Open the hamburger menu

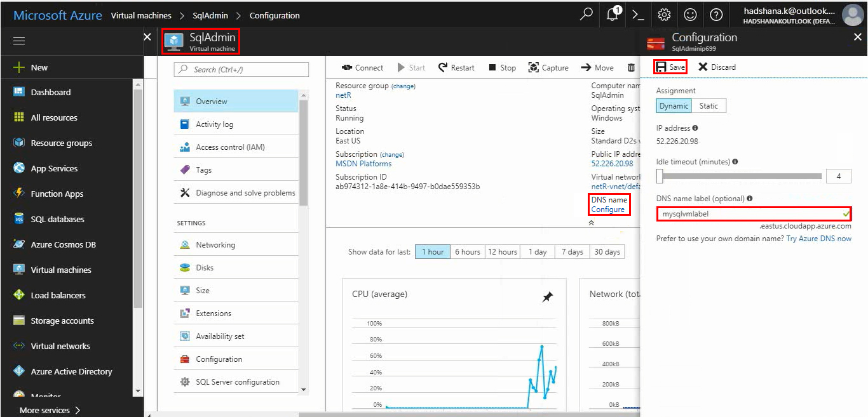pyautogui.click(x=18, y=40)
